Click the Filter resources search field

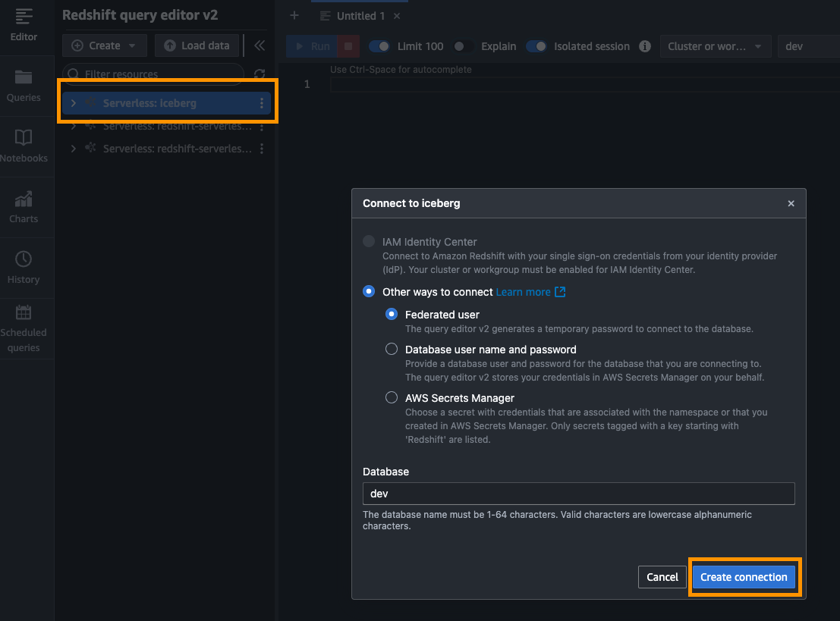[153, 74]
